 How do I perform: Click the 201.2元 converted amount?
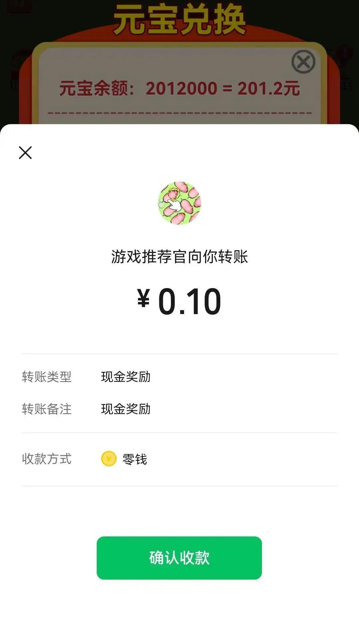click(269, 88)
